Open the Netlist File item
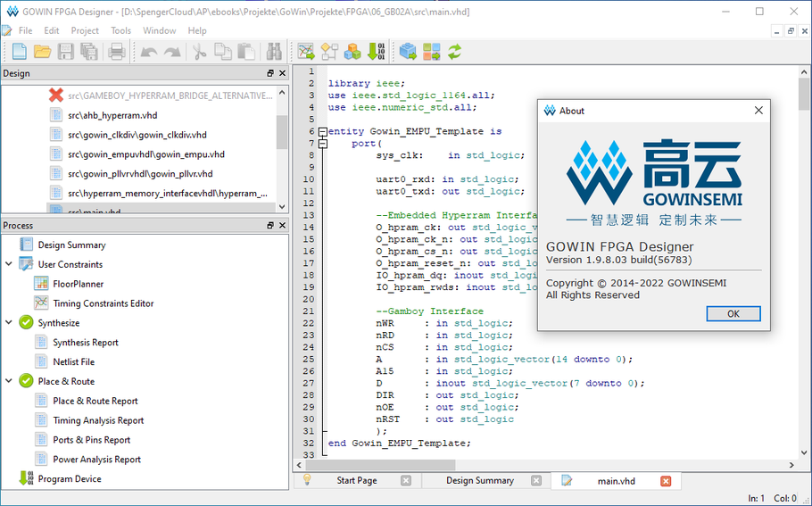 pos(73,361)
